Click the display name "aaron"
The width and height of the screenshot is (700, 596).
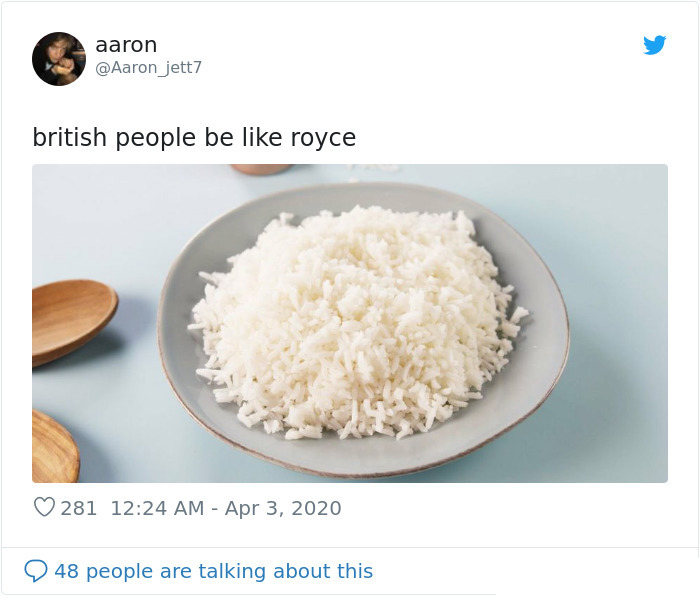point(126,45)
